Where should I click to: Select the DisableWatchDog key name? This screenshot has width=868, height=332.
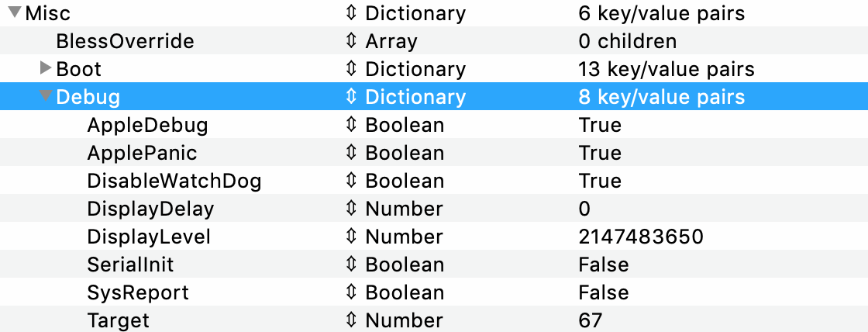[174, 181]
